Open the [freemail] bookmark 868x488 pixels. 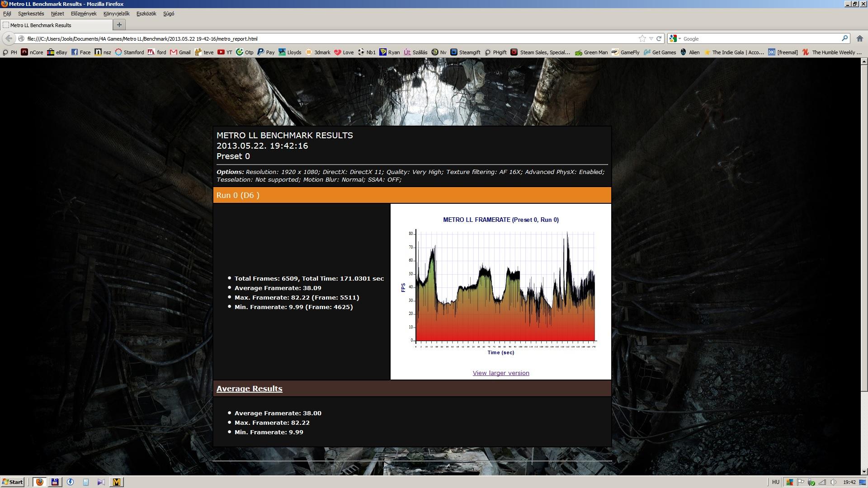point(783,52)
